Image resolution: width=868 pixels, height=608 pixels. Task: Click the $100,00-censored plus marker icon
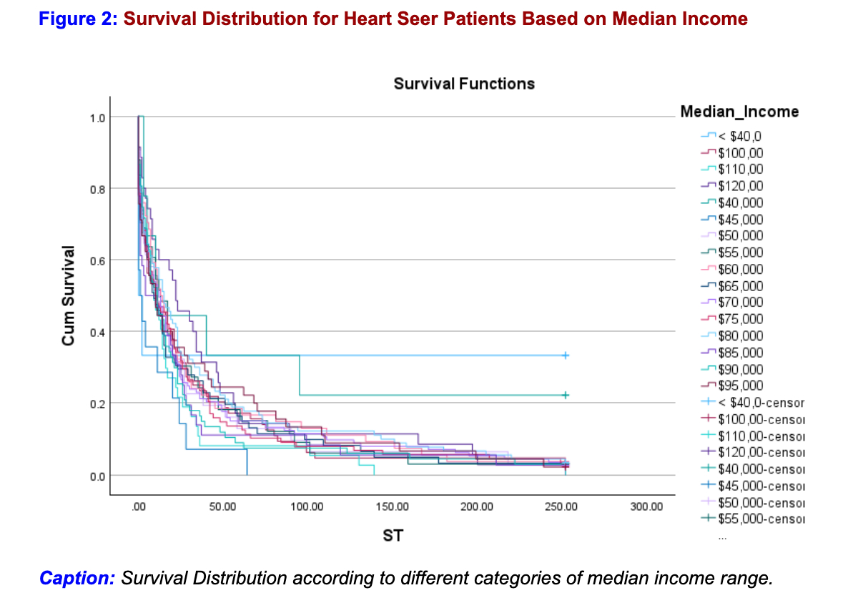click(x=709, y=419)
